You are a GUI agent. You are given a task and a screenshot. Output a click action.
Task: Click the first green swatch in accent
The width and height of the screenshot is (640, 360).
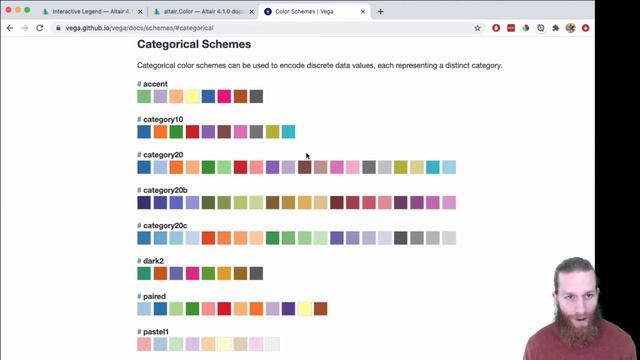(144, 97)
